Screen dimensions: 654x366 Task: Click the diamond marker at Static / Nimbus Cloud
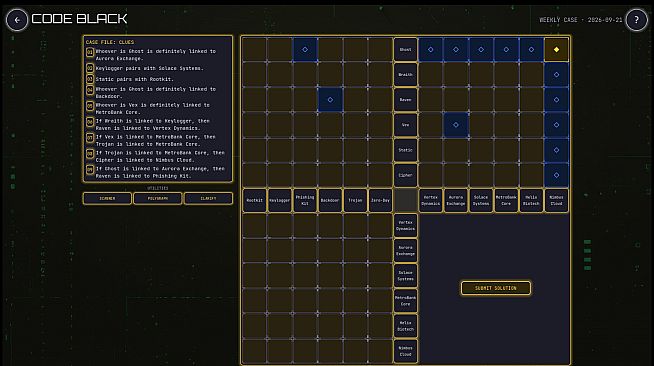[556, 150]
